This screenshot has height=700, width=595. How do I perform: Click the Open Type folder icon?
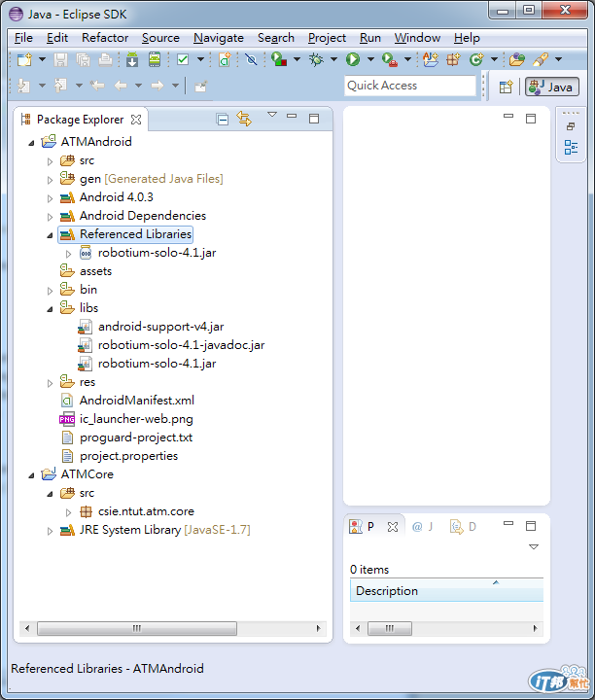[x=517, y=59]
